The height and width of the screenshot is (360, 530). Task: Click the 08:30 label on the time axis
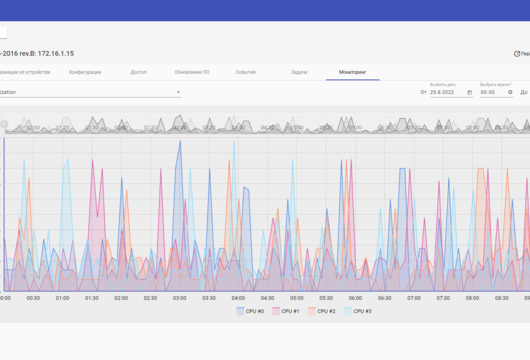click(x=502, y=298)
